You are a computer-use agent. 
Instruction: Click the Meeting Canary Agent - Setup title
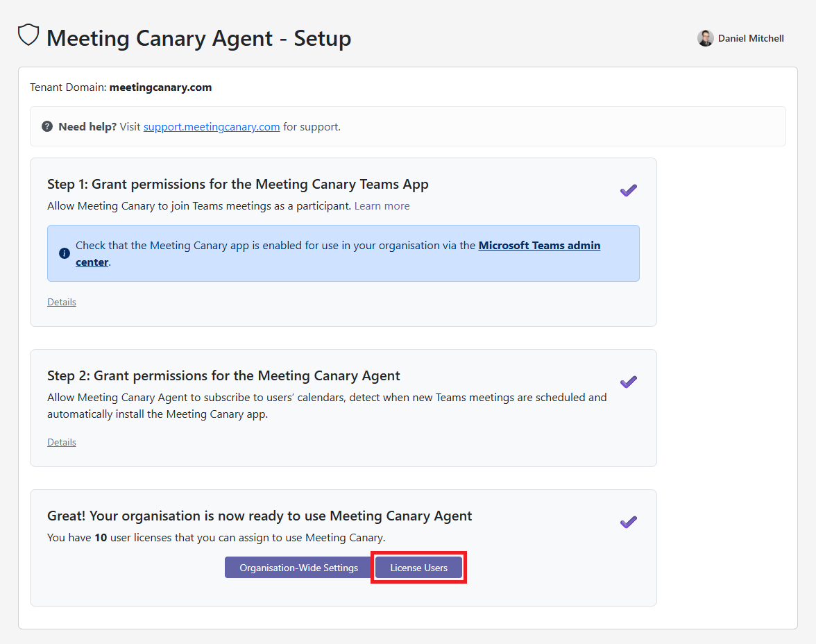point(198,38)
